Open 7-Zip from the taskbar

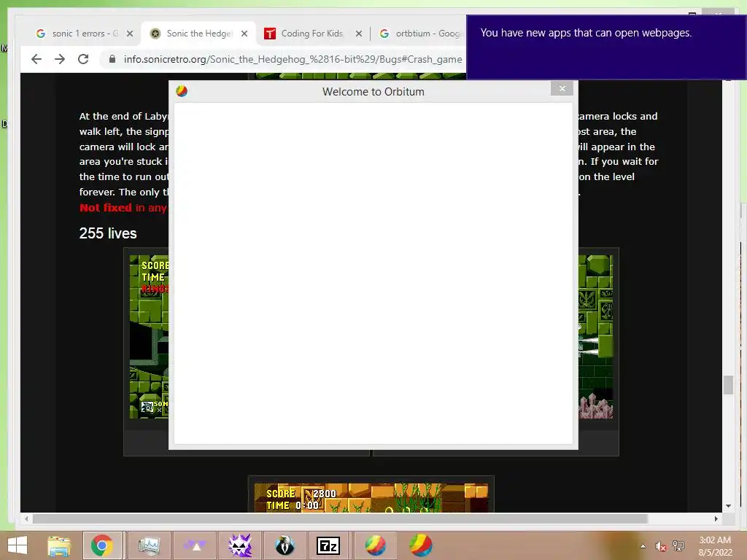point(329,545)
